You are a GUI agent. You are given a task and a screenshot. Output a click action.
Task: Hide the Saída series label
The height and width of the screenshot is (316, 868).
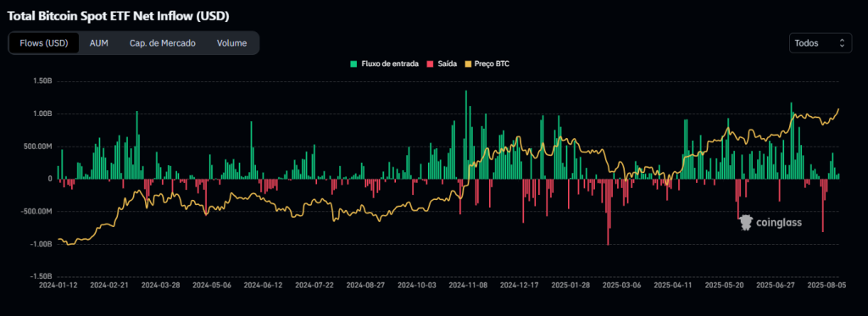point(447,64)
